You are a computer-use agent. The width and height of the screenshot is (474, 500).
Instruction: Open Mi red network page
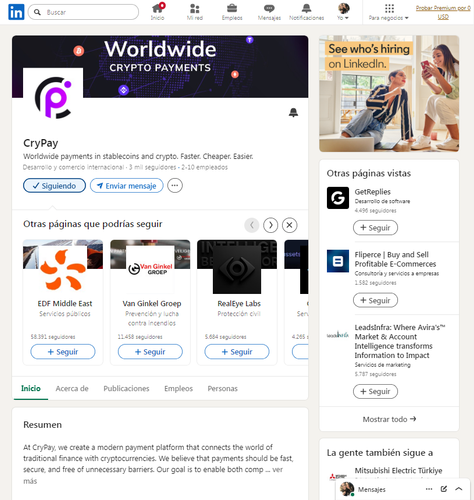(x=195, y=12)
